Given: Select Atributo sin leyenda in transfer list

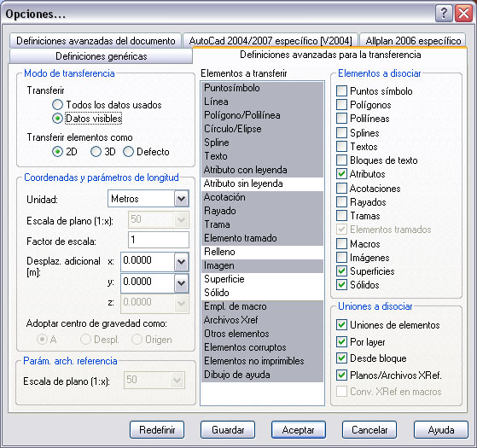Looking at the screenshot, I should tap(262, 183).
